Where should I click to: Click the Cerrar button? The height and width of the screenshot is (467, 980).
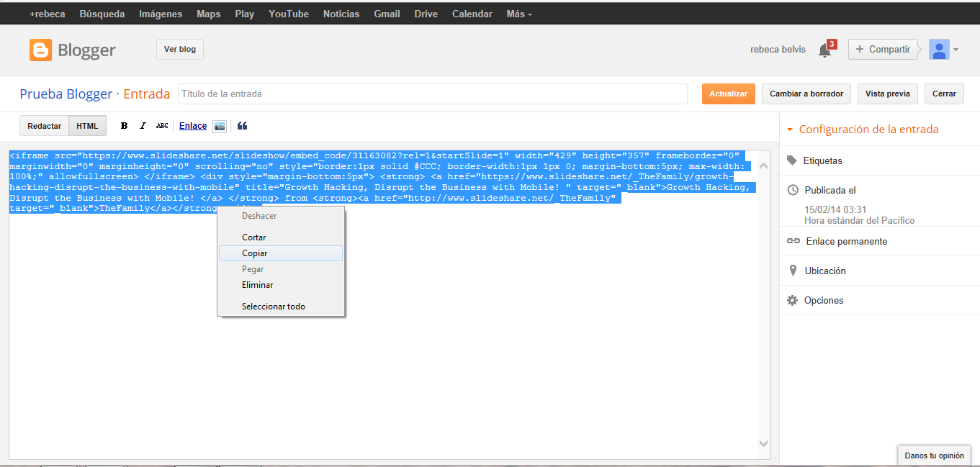point(944,94)
